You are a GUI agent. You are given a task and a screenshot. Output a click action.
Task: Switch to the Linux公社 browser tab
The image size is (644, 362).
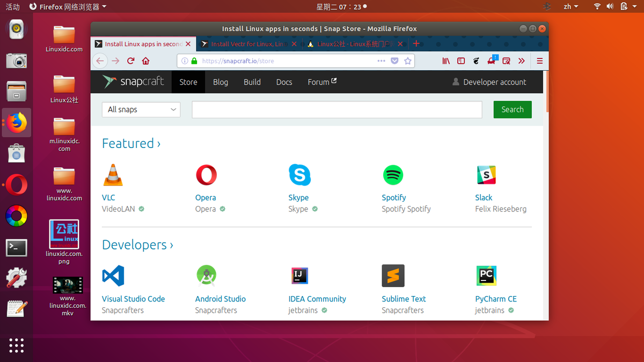click(355, 44)
